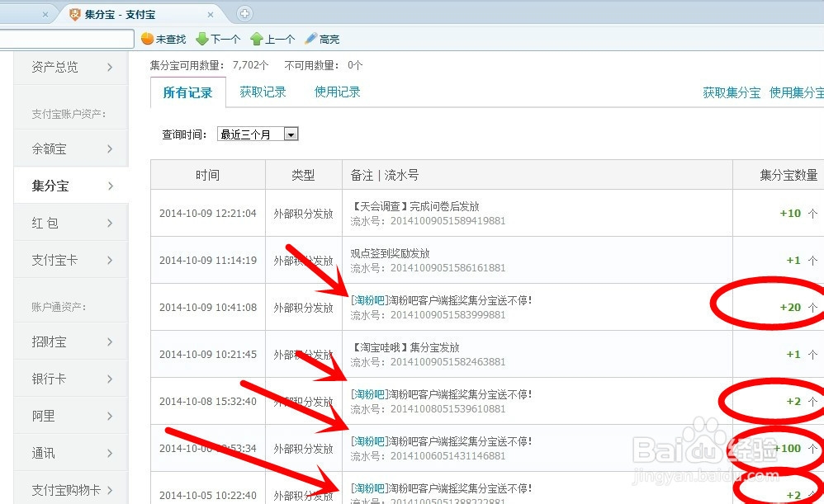This screenshot has height=504, width=824.
Task: Close the 集分宝 - 支付宝 browser tab
Action: (211, 15)
